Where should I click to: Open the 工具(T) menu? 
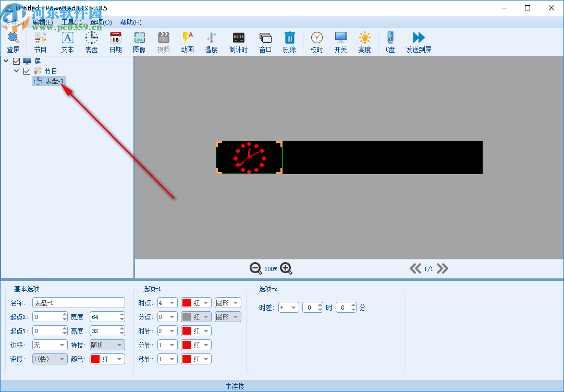pyautogui.click(x=71, y=22)
